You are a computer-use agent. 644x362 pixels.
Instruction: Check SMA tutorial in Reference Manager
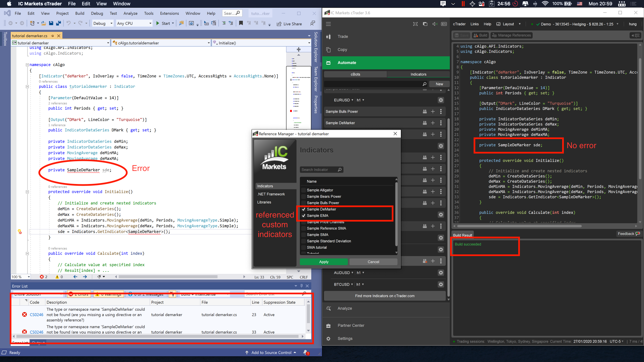click(x=304, y=248)
